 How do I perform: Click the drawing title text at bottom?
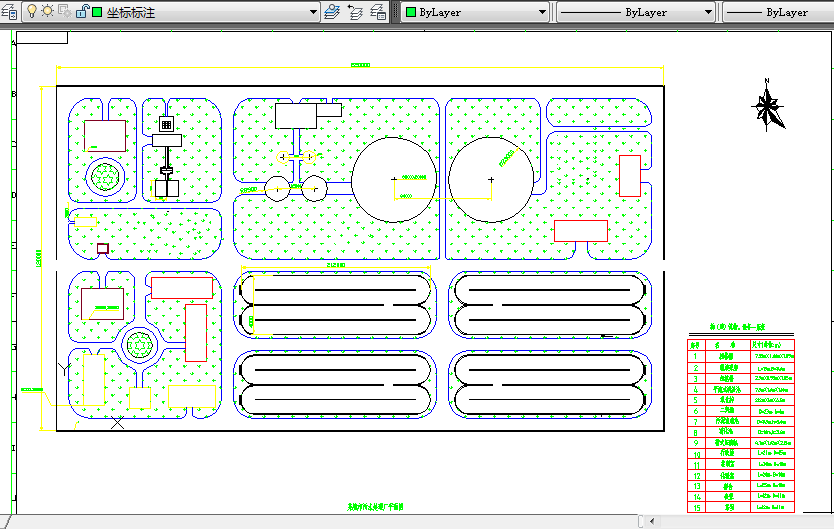374,509
